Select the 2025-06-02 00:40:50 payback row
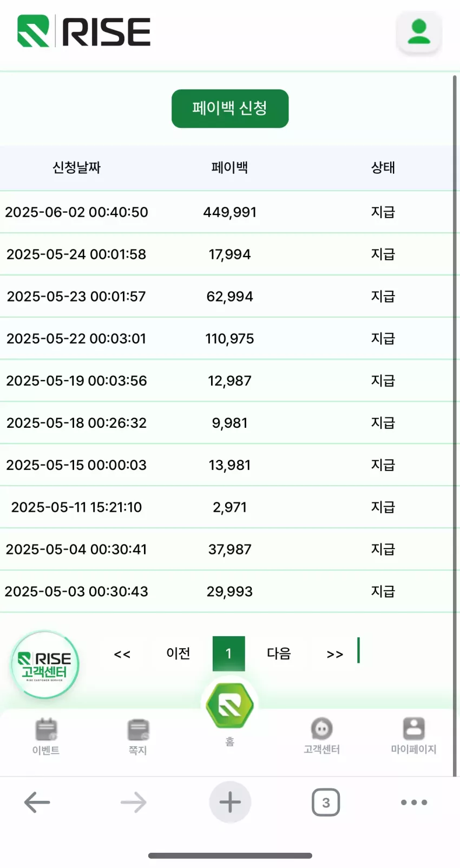The height and width of the screenshot is (868, 460). click(230, 212)
